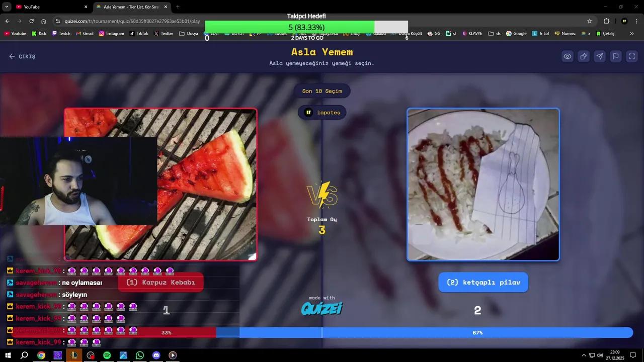Image resolution: width=644 pixels, height=362 pixels.
Task: Open Spotify from the taskbar
Action: [x=107, y=355]
